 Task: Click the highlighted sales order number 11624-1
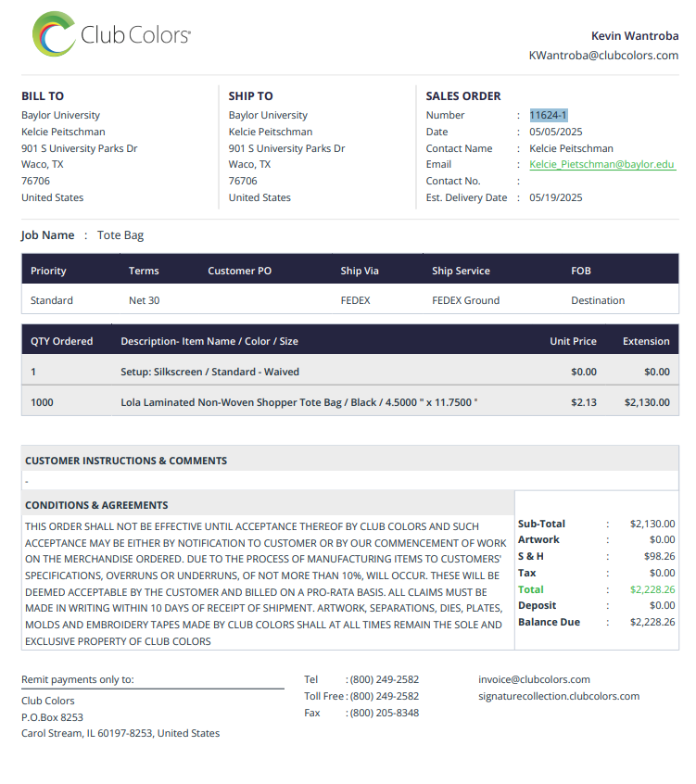pyautogui.click(x=548, y=115)
